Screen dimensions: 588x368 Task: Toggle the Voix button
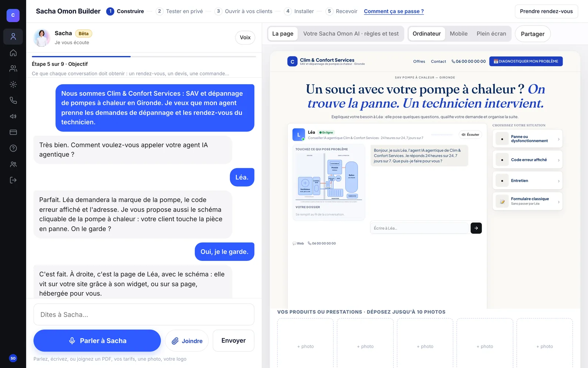pos(245,38)
